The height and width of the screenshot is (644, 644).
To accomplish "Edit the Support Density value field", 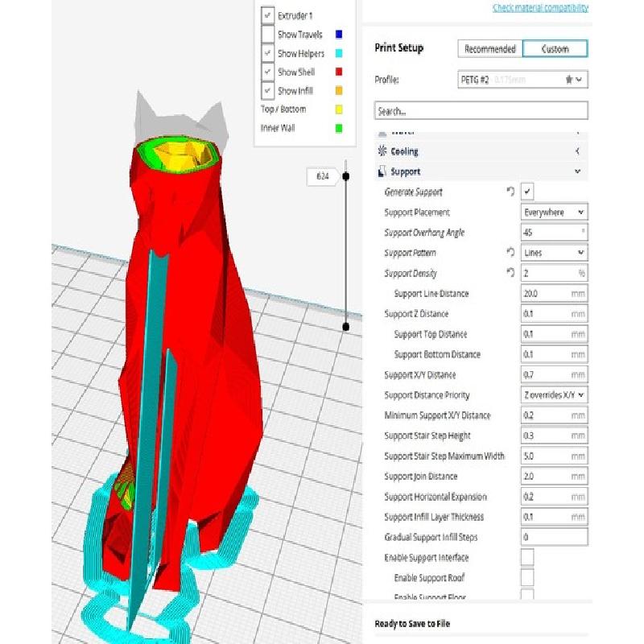I will pos(554,273).
